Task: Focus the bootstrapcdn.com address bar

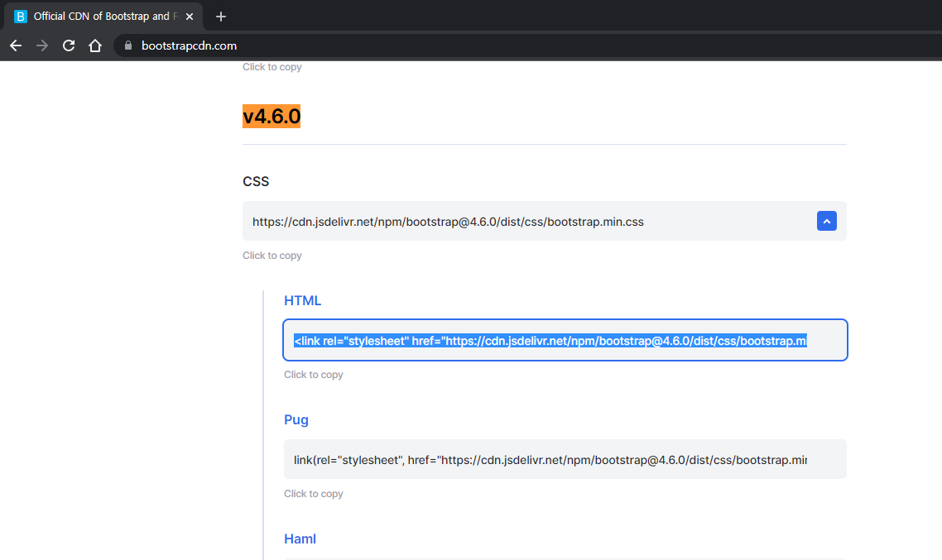Action: [x=529, y=45]
